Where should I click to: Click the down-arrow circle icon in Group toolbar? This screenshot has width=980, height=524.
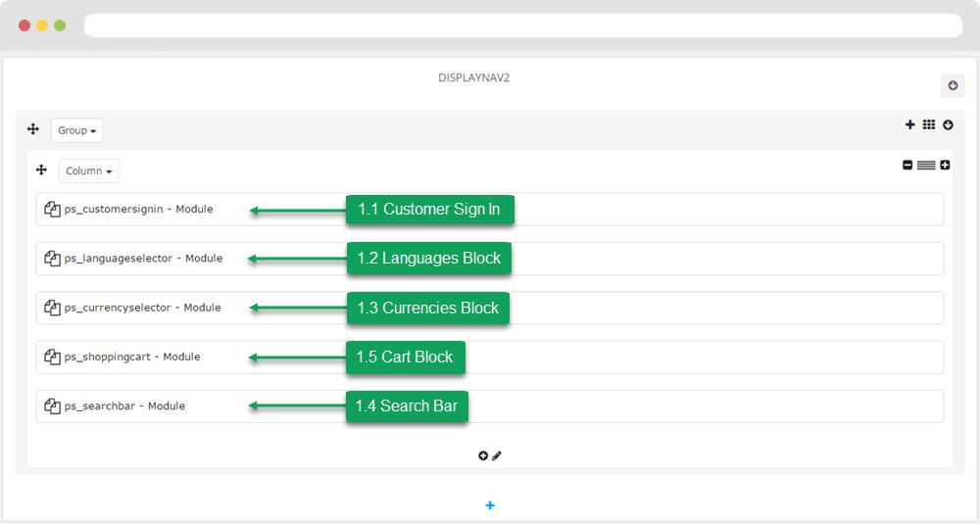point(948,125)
